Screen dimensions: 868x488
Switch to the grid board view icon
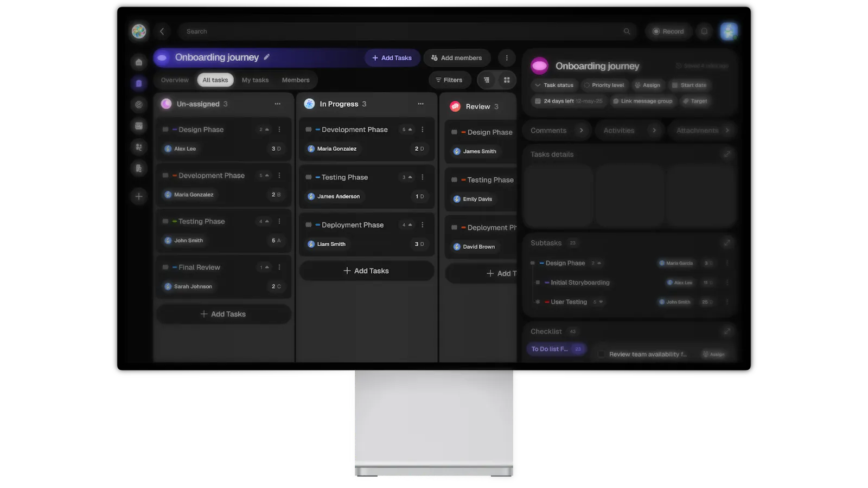click(507, 80)
